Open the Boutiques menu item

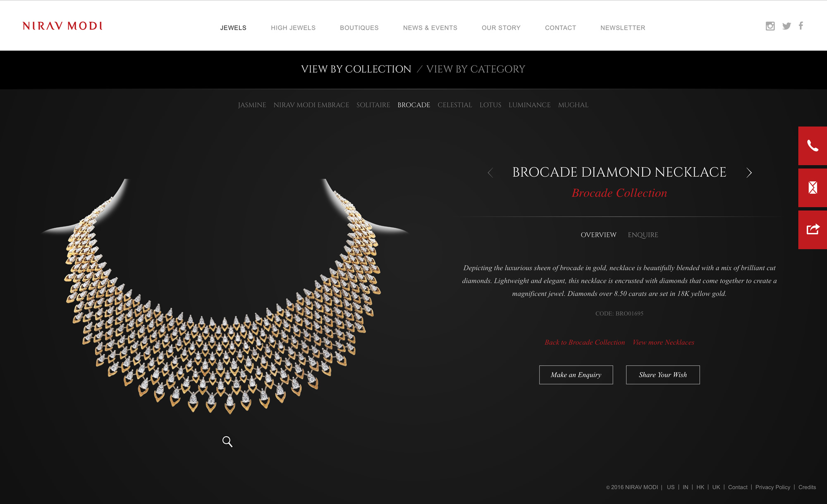(x=359, y=28)
